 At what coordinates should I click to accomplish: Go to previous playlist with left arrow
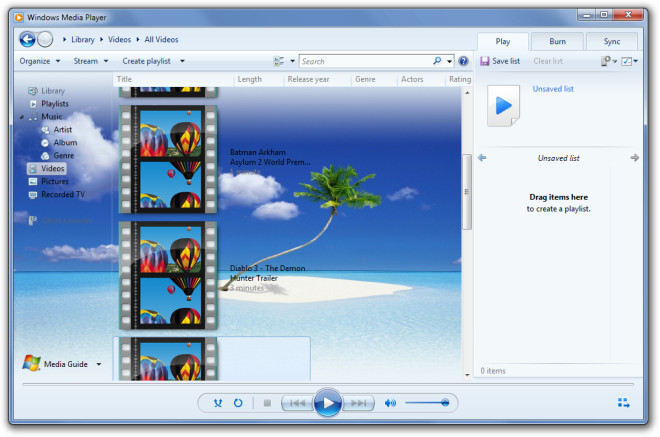point(482,158)
